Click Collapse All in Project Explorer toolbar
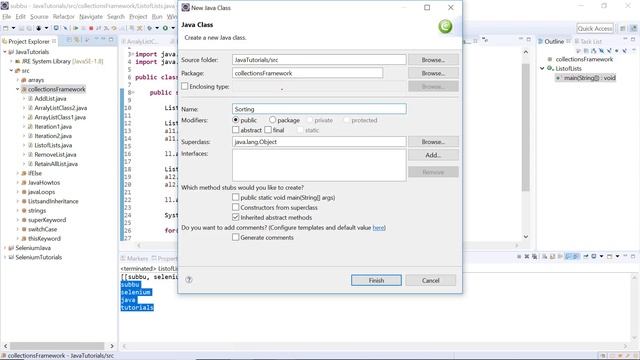 click(x=69, y=40)
